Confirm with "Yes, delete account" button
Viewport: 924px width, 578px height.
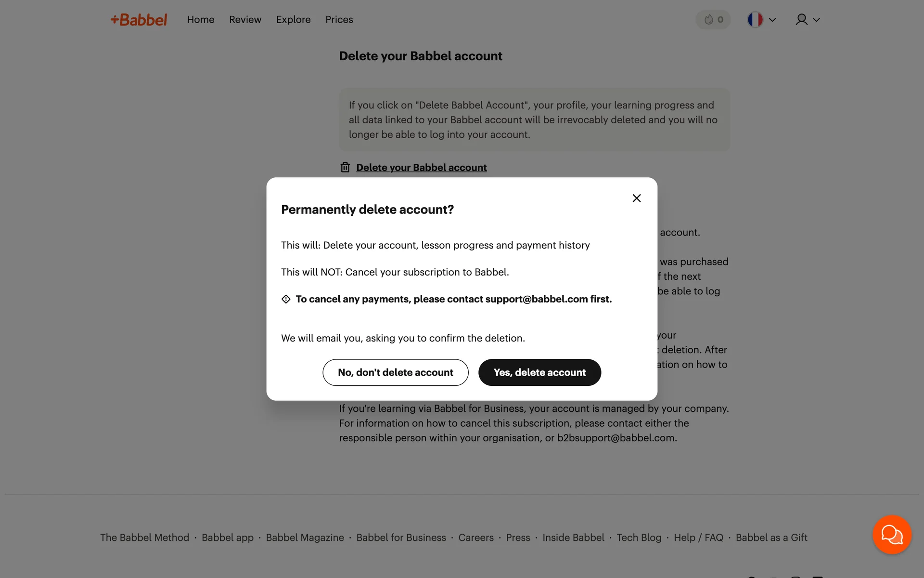[x=539, y=372]
